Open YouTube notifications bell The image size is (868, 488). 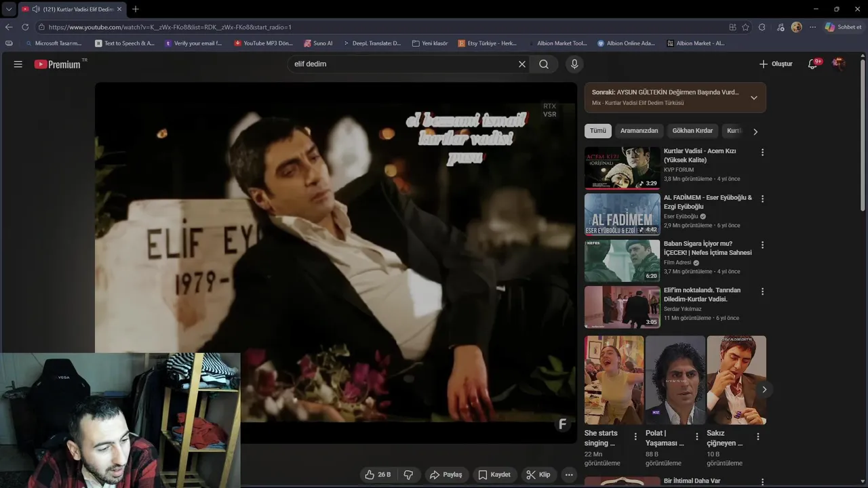(x=813, y=64)
